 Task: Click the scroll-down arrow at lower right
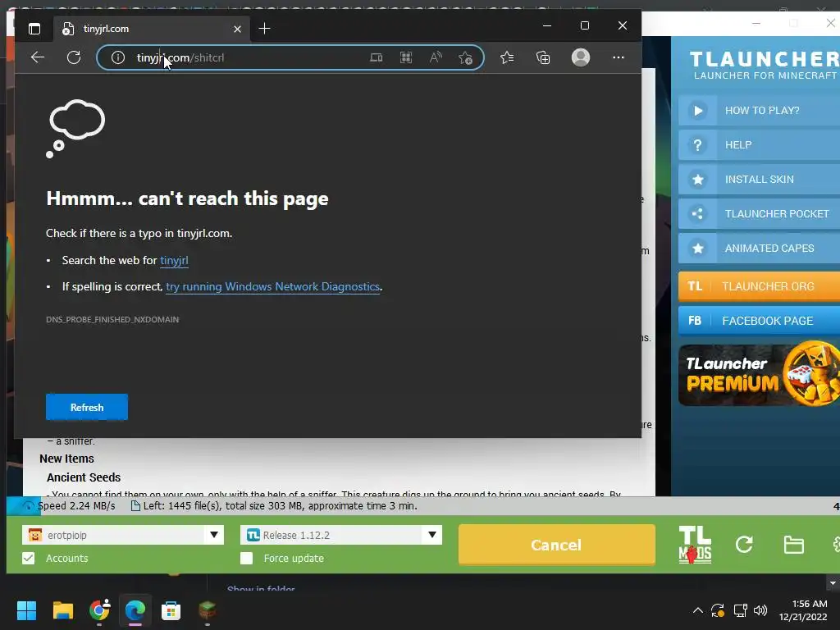(x=833, y=583)
